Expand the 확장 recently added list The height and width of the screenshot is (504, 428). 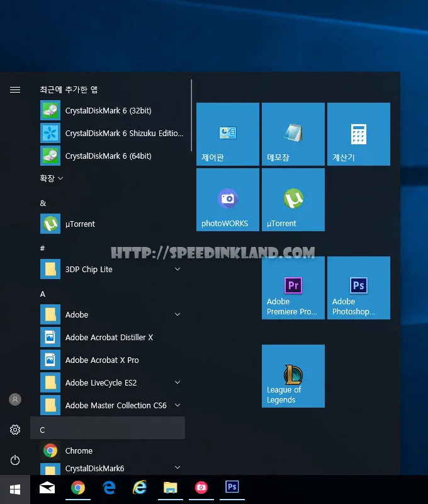pyautogui.click(x=52, y=178)
